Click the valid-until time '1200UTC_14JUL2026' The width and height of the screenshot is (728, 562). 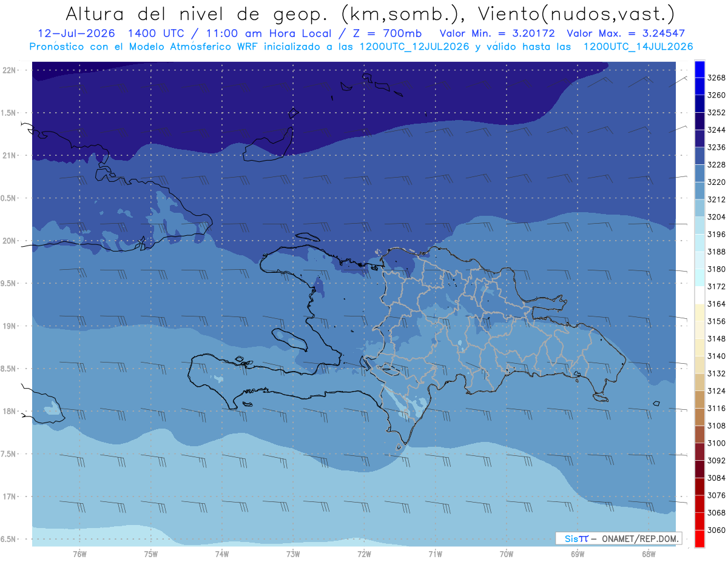pos(638,46)
